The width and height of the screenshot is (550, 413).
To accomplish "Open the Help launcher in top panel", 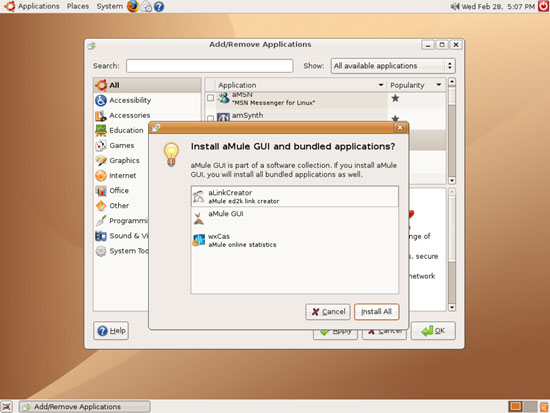I will click(x=159, y=7).
